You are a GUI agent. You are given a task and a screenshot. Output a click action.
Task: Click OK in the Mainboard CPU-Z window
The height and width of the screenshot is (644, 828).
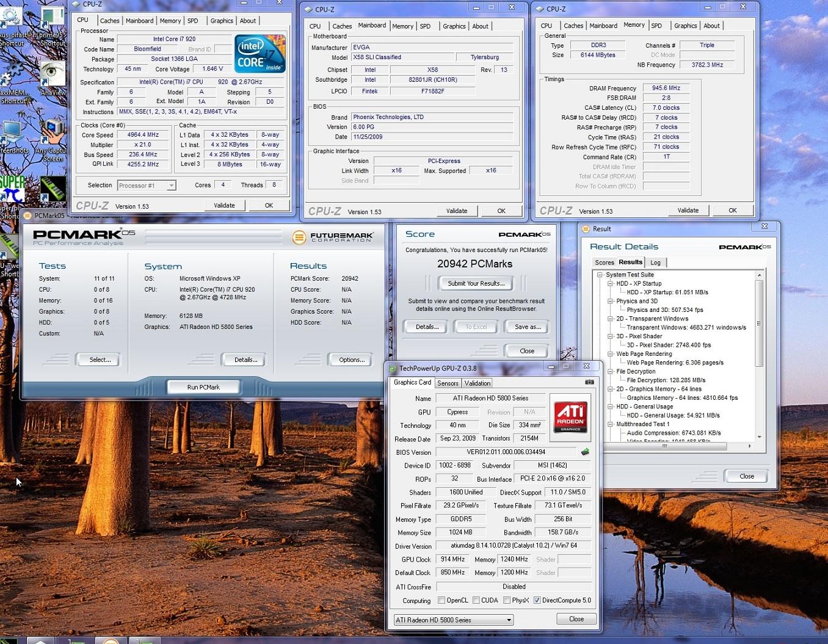501,211
